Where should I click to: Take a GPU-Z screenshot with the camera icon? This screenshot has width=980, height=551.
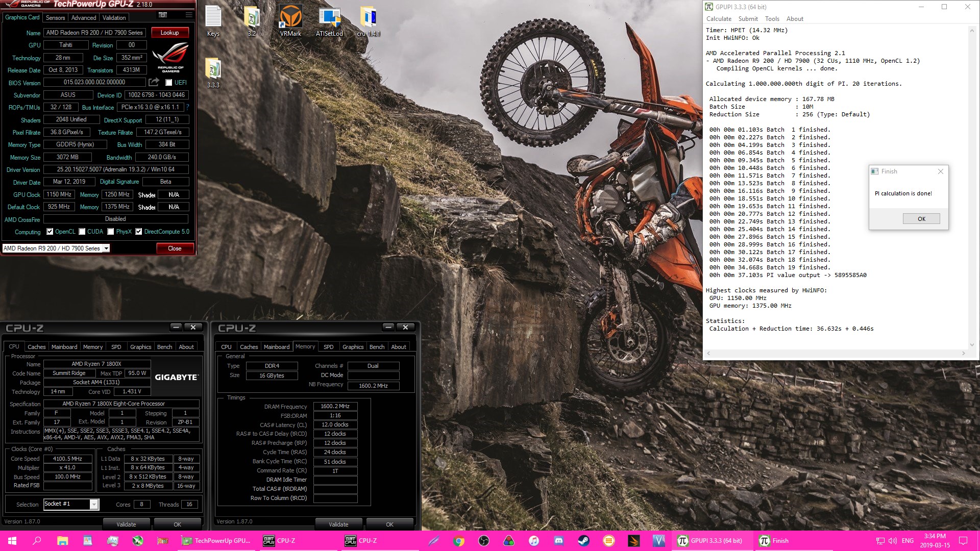point(163,15)
